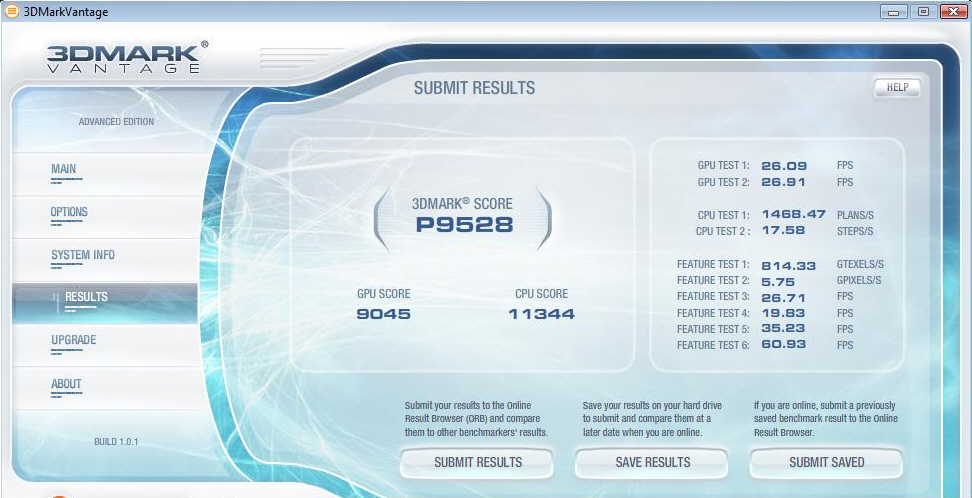
Task: Click the GPU score value 9045
Action: coord(383,314)
